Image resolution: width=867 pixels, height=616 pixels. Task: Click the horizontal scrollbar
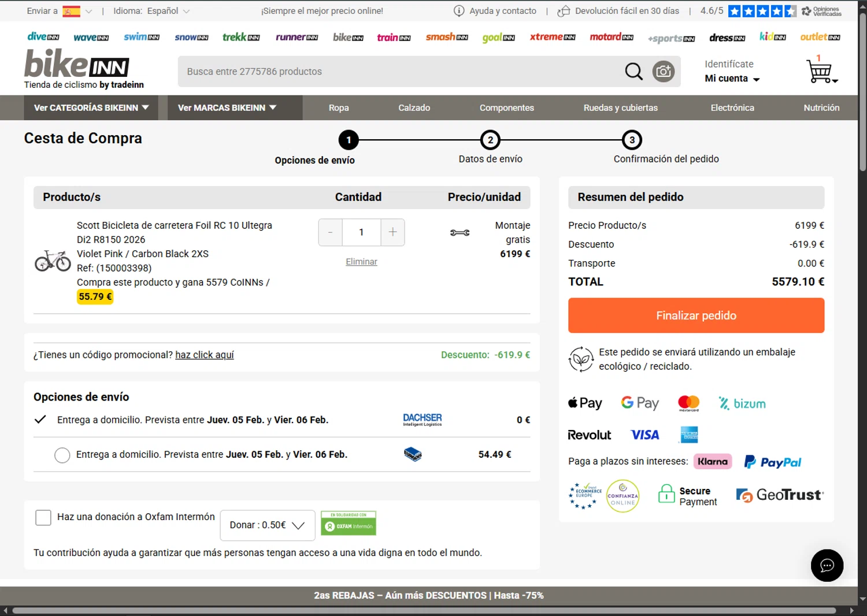click(424, 611)
